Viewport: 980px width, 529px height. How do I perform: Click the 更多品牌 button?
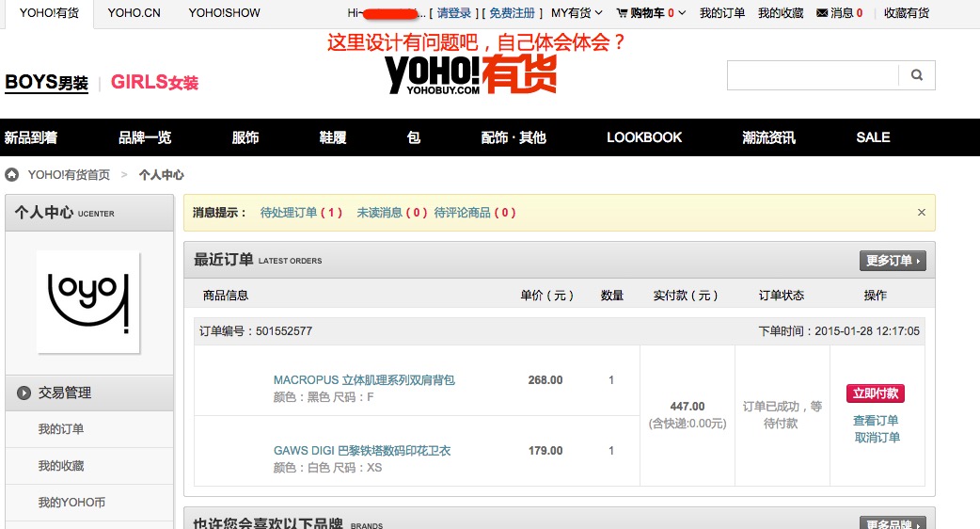pyautogui.click(x=893, y=523)
